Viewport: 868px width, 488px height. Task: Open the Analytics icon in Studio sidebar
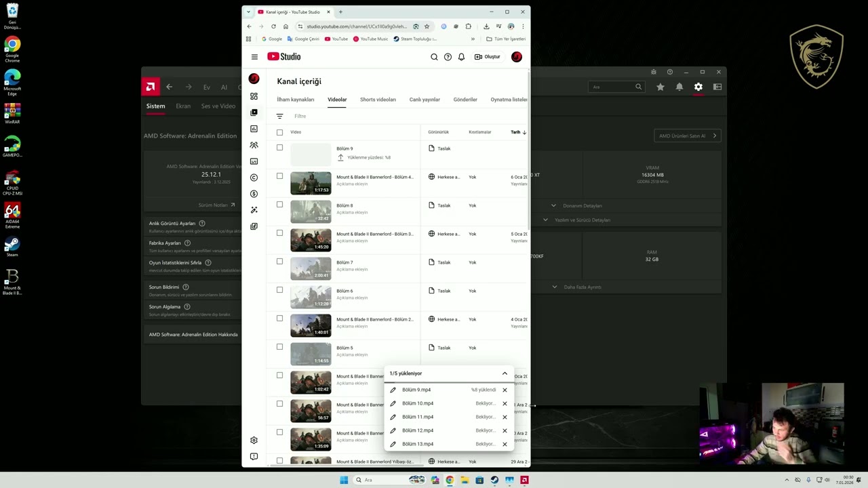254,129
